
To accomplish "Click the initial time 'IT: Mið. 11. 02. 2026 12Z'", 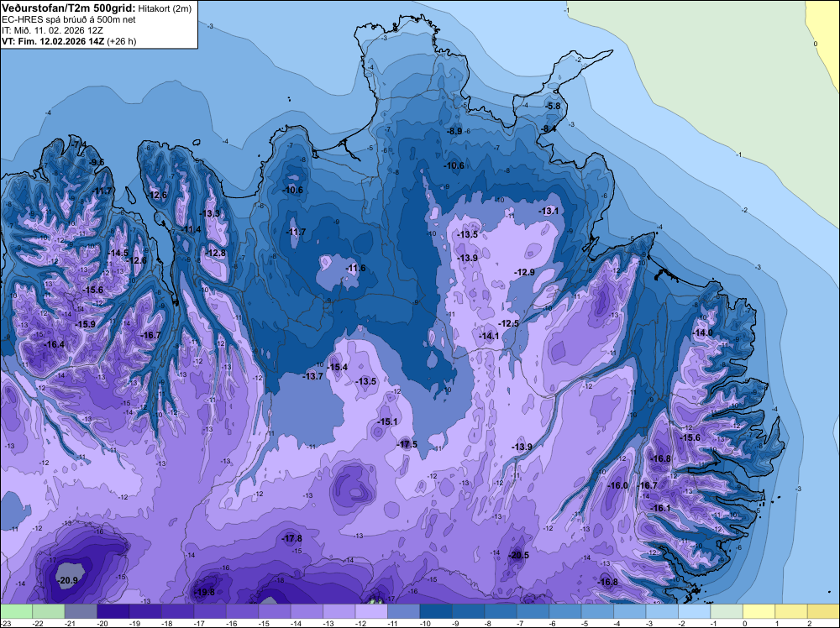I will [52, 30].
